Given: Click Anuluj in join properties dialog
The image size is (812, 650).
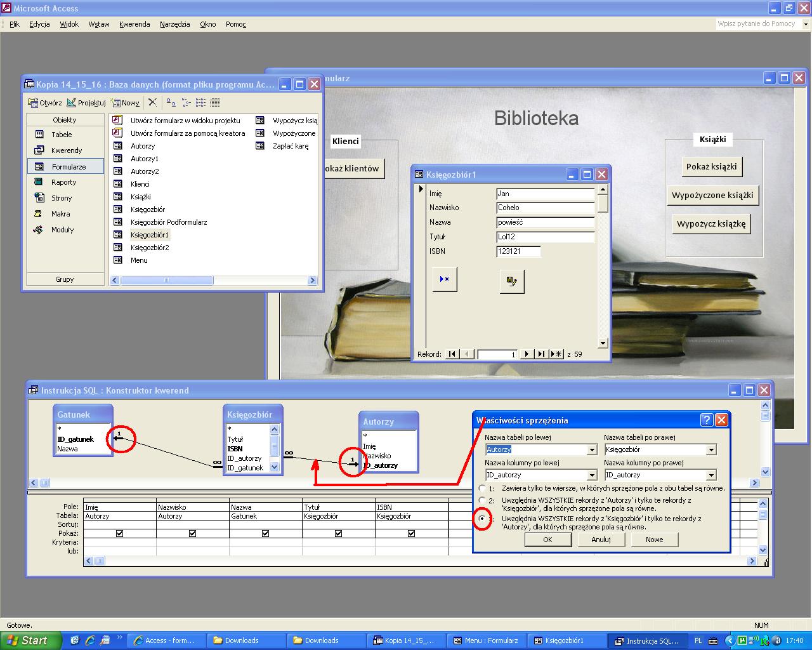Looking at the screenshot, I should pyautogui.click(x=601, y=540).
